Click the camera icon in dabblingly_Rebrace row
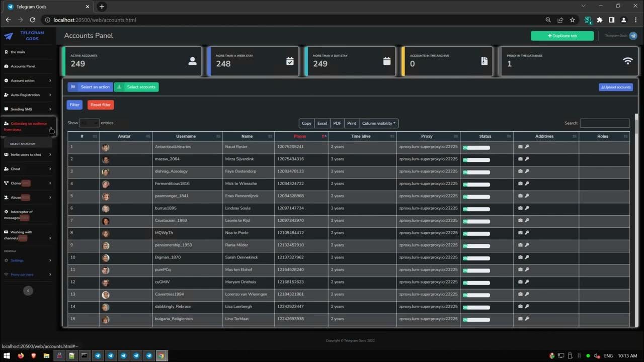The image size is (644, 362). [521, 306]
